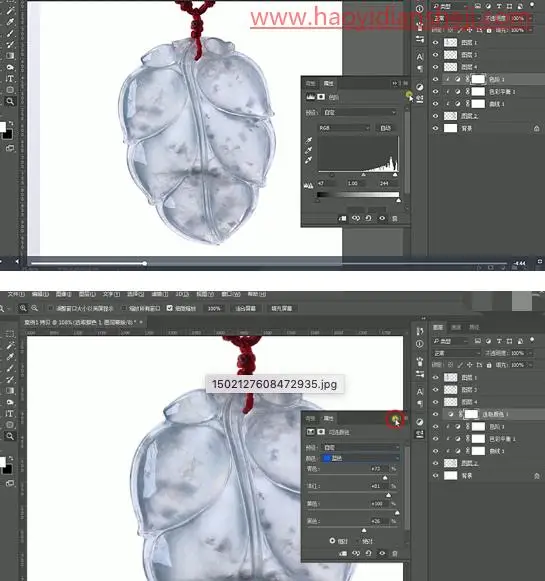
Task: Open the Info panel icon in lower window
Action: (x=420, y=344)
